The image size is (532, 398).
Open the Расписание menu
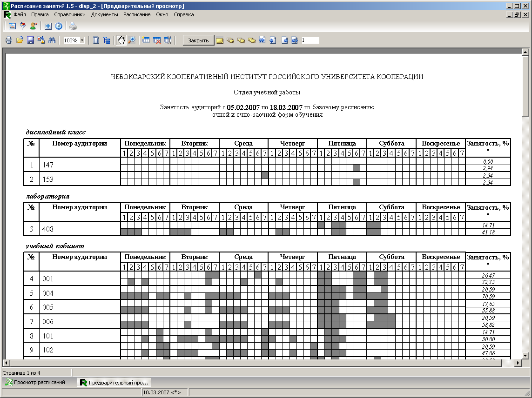[x=137, y=14]
